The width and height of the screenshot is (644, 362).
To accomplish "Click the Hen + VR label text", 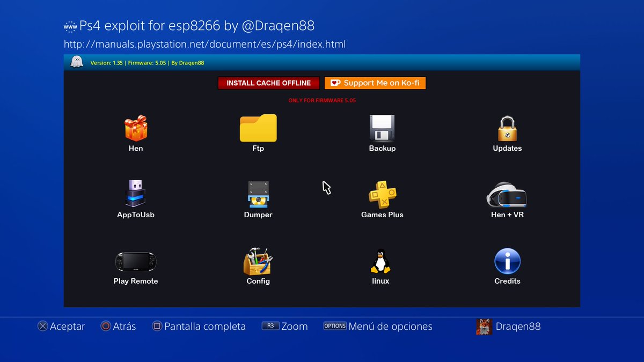I will tap(507, 215).
